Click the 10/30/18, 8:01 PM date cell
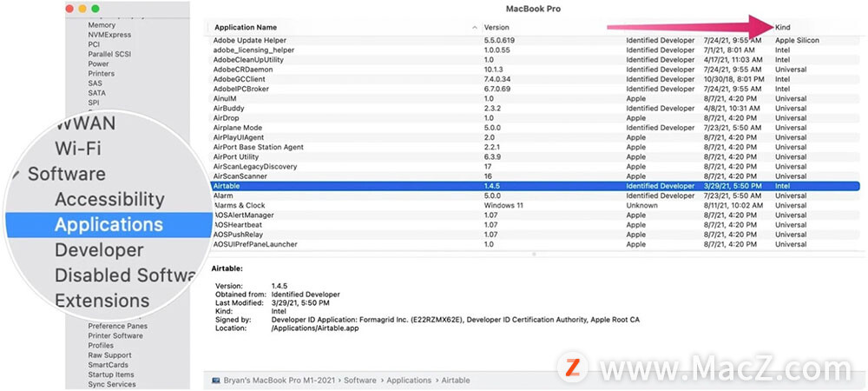 tap(733, 79)
